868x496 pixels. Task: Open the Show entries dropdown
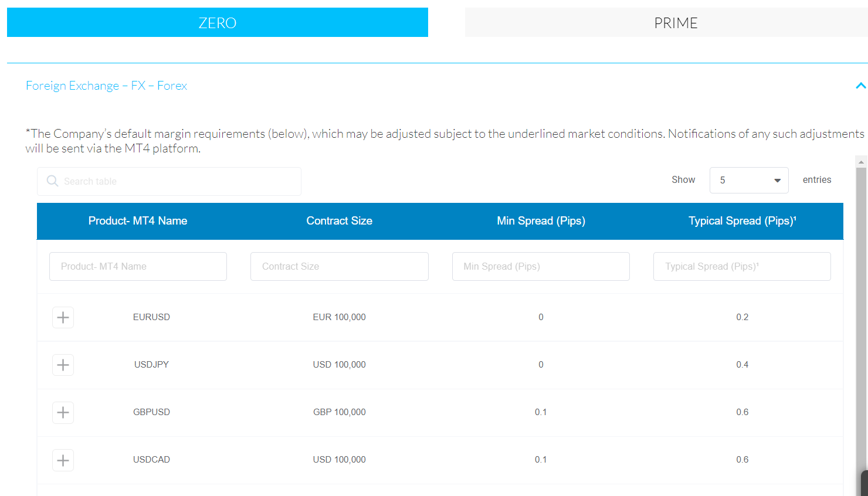pyautogui.click(x=748, y=181)
